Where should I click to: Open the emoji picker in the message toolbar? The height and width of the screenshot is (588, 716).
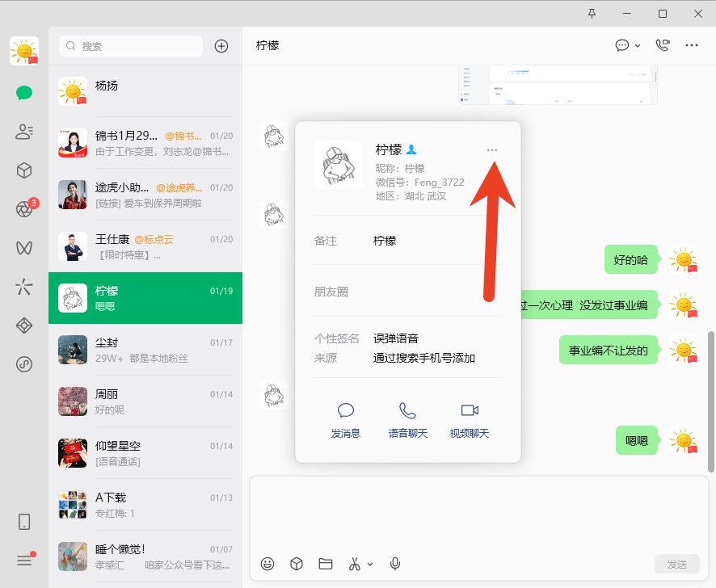267,564
